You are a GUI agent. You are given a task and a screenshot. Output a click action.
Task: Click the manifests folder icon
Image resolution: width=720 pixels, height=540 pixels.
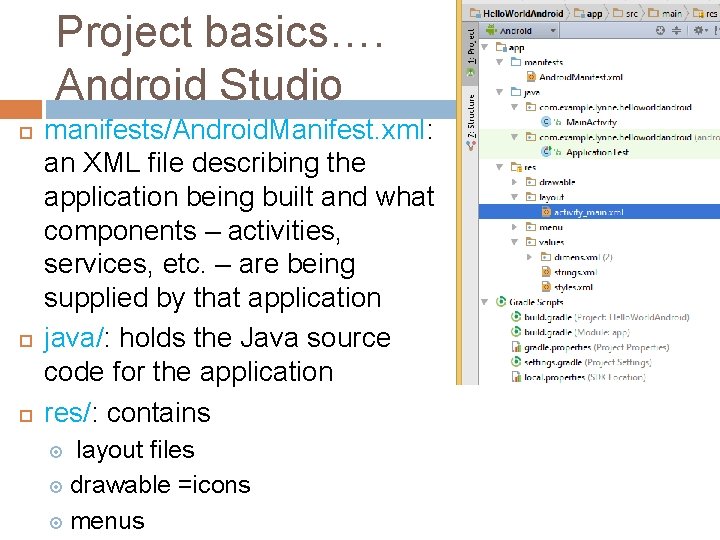pos(516,62)
